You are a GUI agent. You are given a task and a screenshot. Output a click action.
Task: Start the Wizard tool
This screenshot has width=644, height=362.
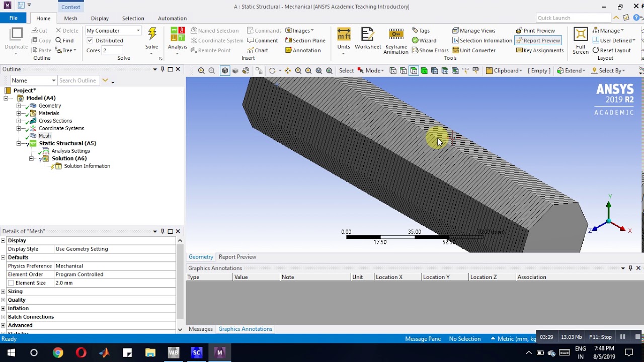(x=424, y=40)
